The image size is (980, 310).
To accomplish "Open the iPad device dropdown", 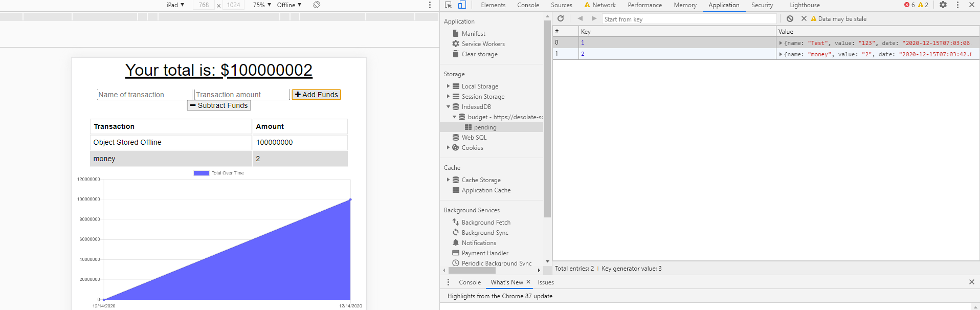I will [175, 5].
